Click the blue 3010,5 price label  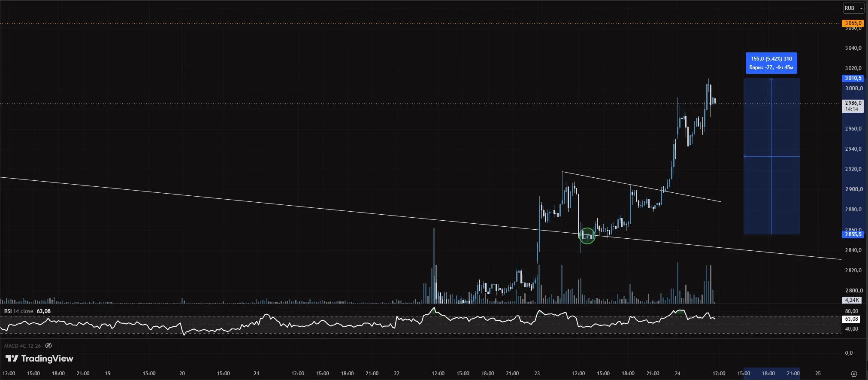(x=853, y=78)
